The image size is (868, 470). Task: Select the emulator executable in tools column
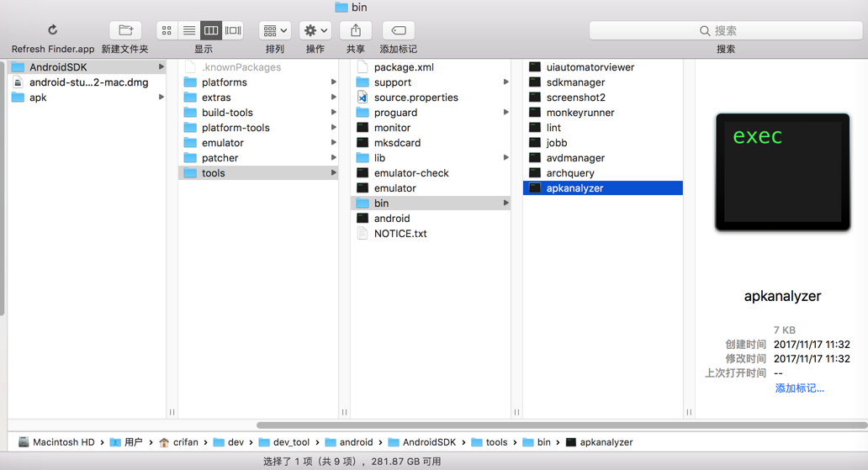431,188
